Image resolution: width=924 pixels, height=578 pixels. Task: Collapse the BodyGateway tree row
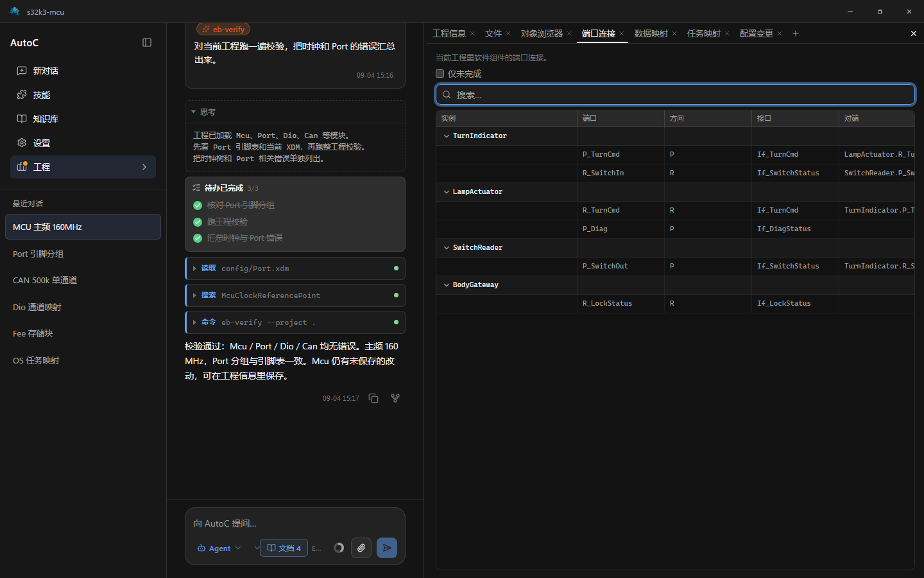[447, 285]
